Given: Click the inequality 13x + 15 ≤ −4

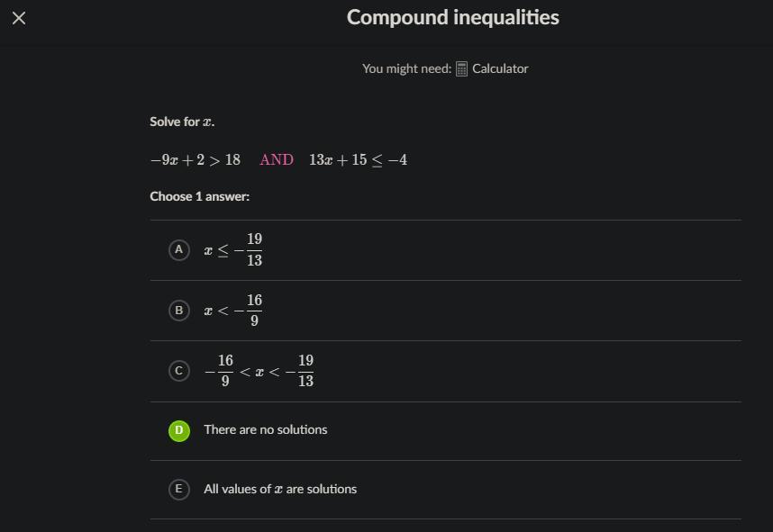Looking at the screenshot, I should point(358,160).
